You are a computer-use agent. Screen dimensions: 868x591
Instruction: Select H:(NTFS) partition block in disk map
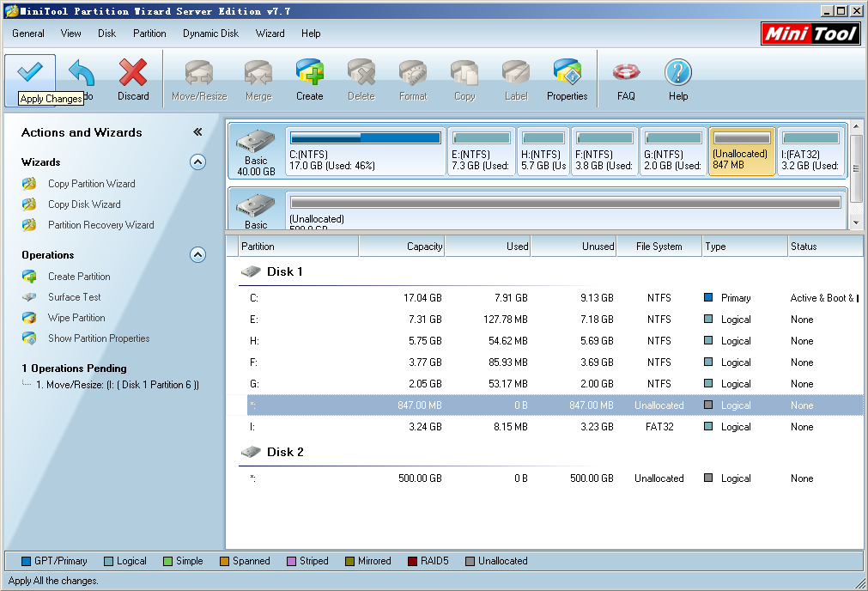pyautogui.click(x=543, y=151)
